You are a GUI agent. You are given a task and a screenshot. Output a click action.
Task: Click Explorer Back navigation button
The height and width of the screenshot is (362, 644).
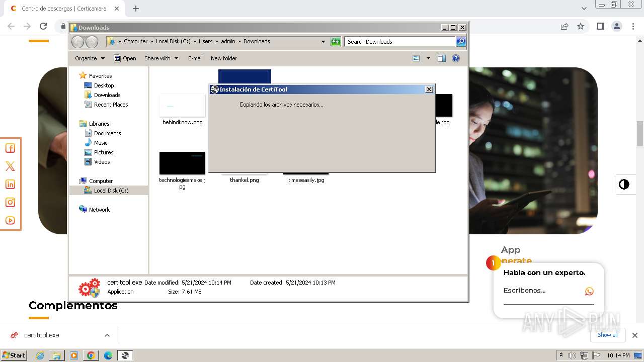[77, 42]
